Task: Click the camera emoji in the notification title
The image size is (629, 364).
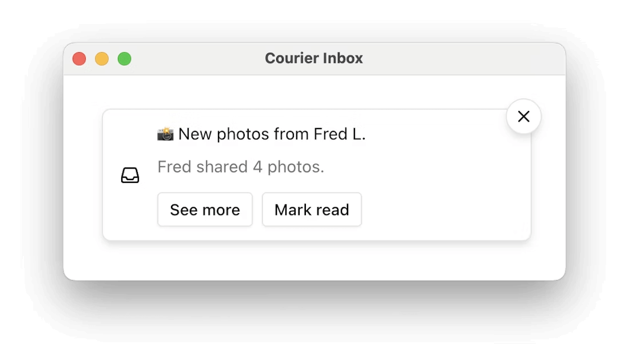Action: (165, 134)
